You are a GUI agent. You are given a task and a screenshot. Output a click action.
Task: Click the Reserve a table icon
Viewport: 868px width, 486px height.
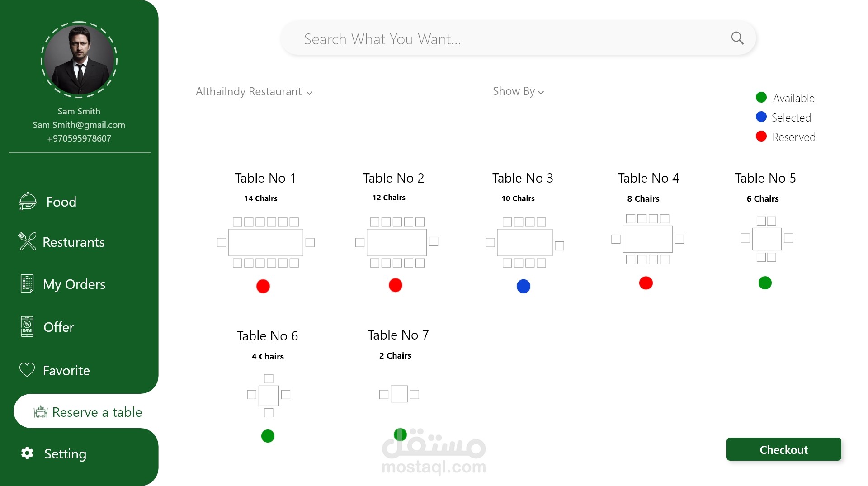(x=41, y=412)
